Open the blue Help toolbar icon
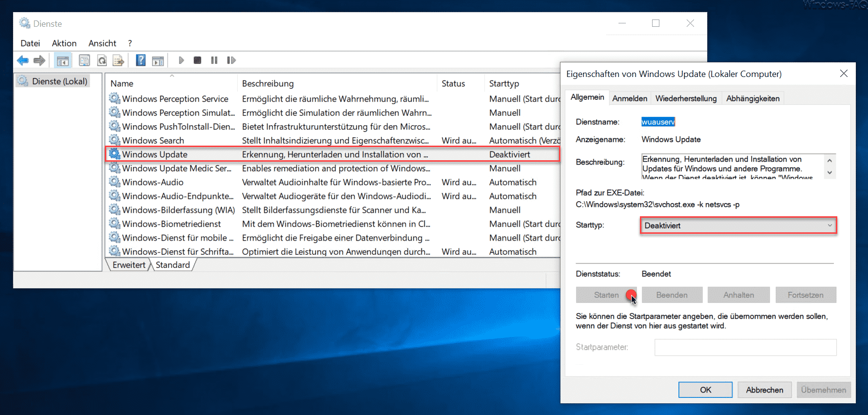 (x=141, y=60)
